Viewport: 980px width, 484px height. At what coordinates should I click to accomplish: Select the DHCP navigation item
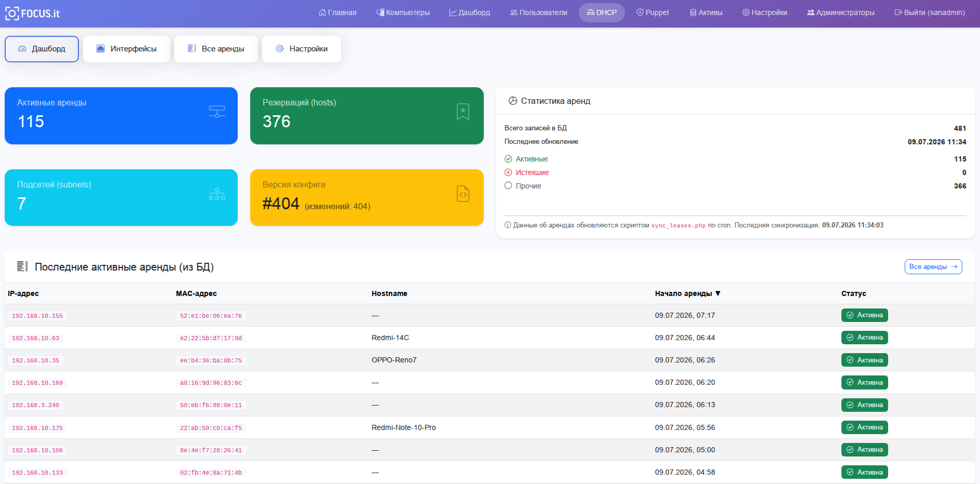tap(602, 12)
